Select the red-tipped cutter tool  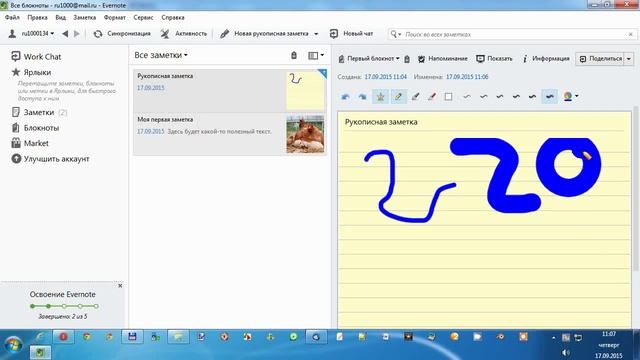pos(432,97)
